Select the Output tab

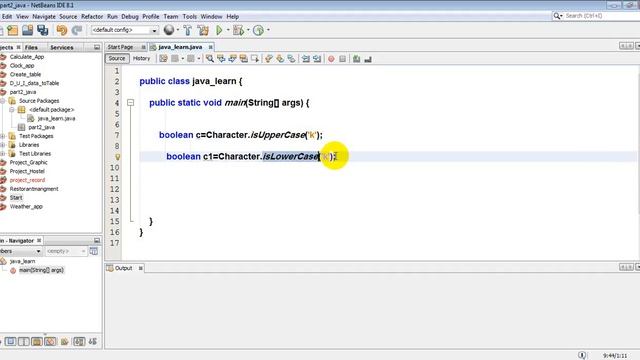(x=123, y=268)
